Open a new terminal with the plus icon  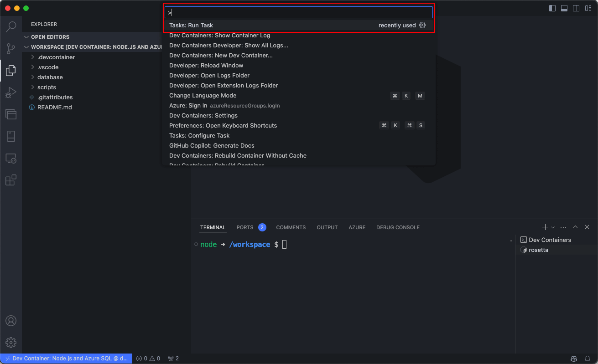click(545, 227)
